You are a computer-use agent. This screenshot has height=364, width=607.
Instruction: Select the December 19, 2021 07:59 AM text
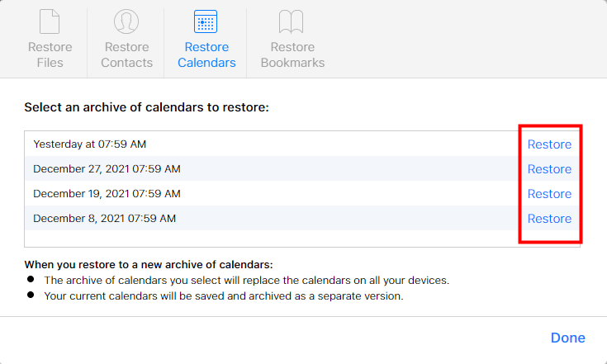pos(107,194)
